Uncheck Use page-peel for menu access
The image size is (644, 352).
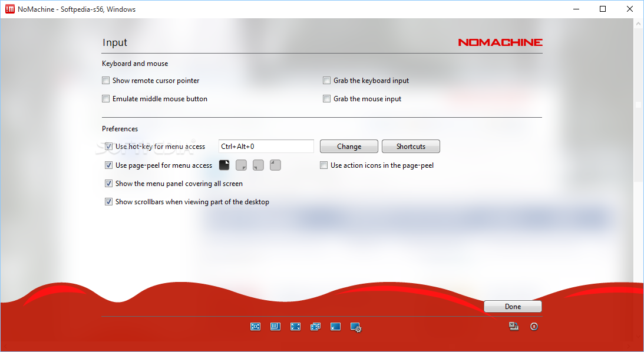coord(108,165)
